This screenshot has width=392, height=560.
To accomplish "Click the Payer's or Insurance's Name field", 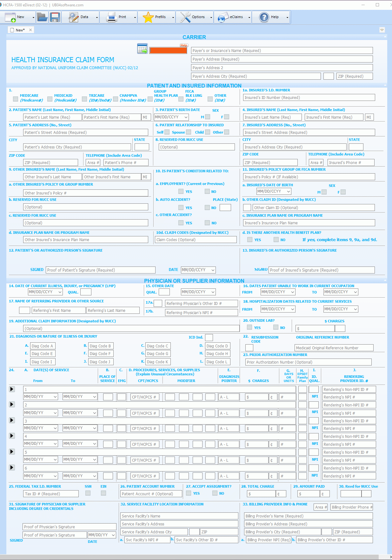I will pos(282,50).
